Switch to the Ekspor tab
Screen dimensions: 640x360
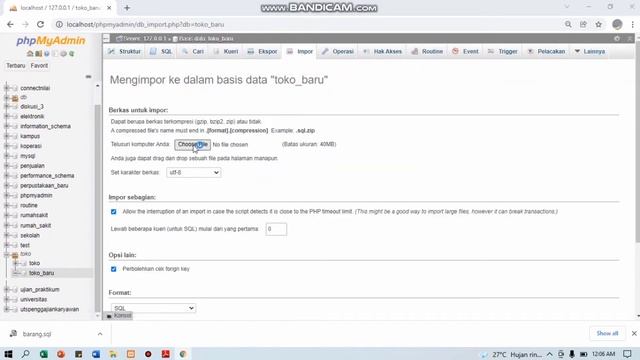coord(262,51)
